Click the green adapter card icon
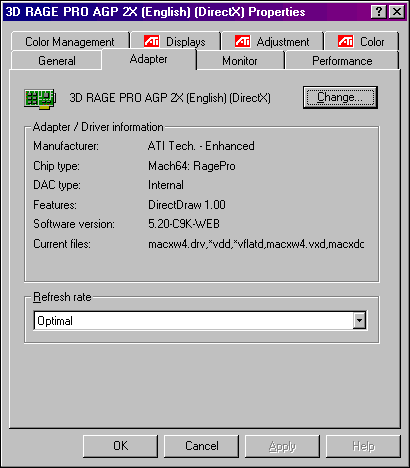Viewport: 410px width, 468px height. coord(40,99)
